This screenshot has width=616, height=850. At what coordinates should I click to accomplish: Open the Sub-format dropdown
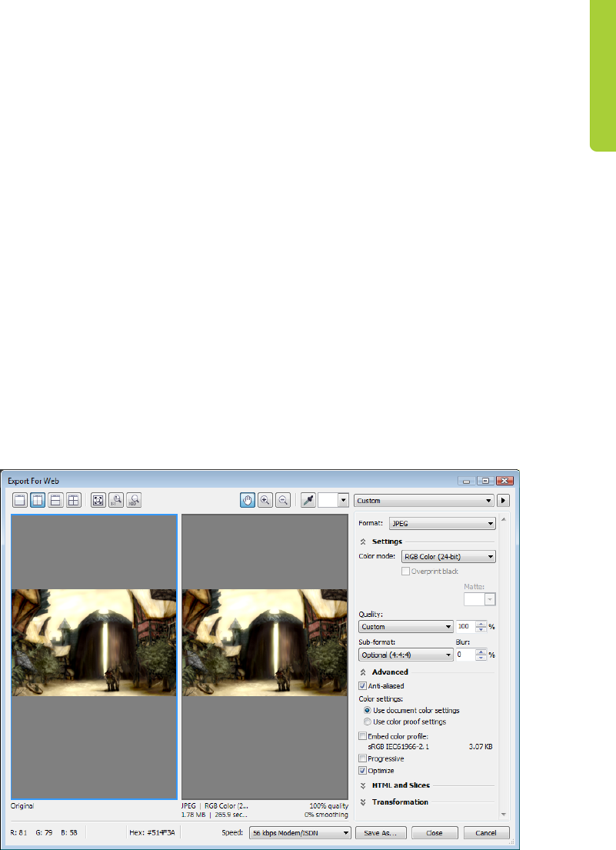pos(406,655)
